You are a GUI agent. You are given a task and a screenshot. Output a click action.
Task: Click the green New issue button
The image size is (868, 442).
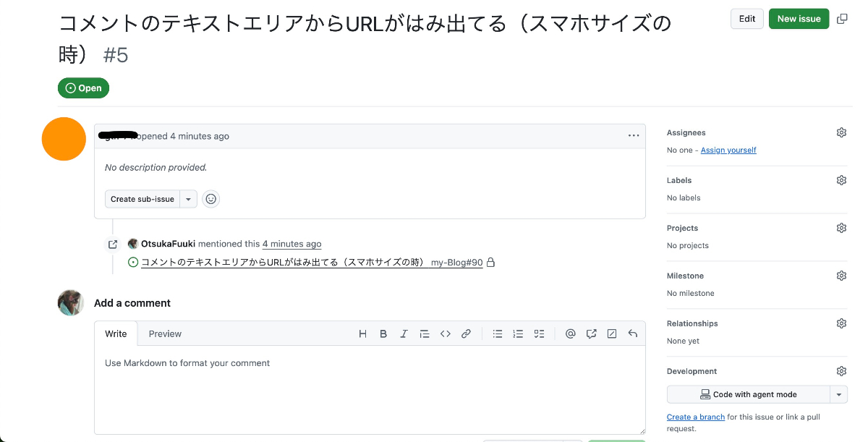tap(799, 19)
